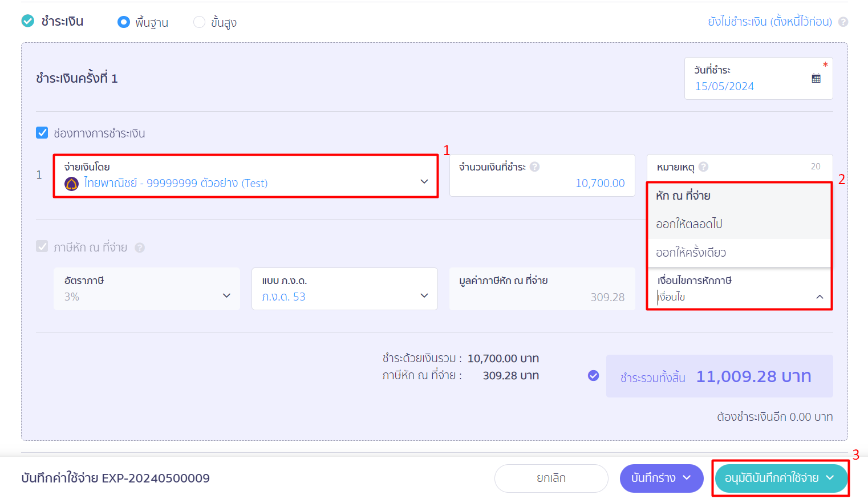Viewport: 868px width, 499px height.
Task: Click the teal check icon beside ชำระเงิน
Action: click(x=27, y=21)
